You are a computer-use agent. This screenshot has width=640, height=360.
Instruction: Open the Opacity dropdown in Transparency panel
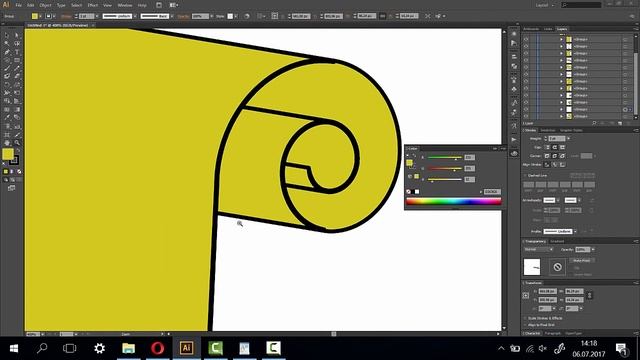[593, 249]
